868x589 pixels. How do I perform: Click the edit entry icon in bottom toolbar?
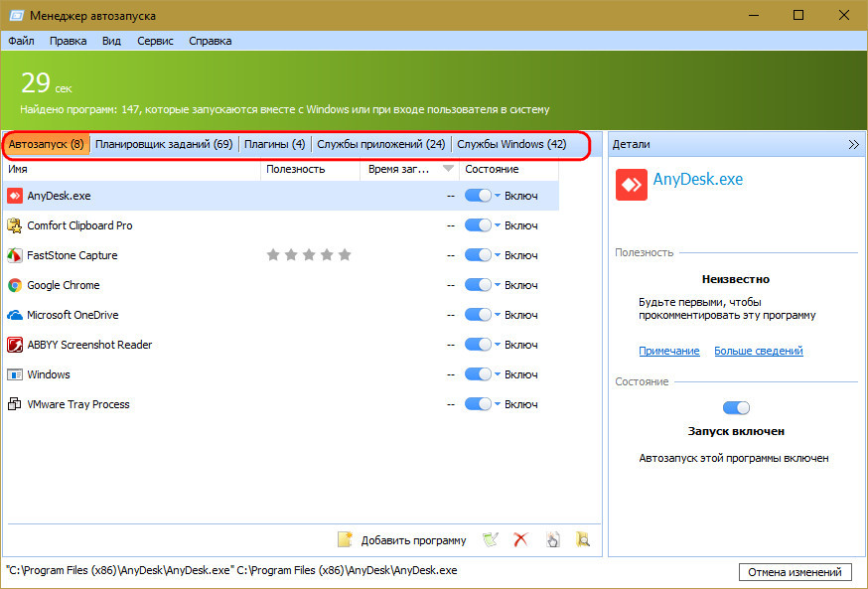click(x=491, y=539)
